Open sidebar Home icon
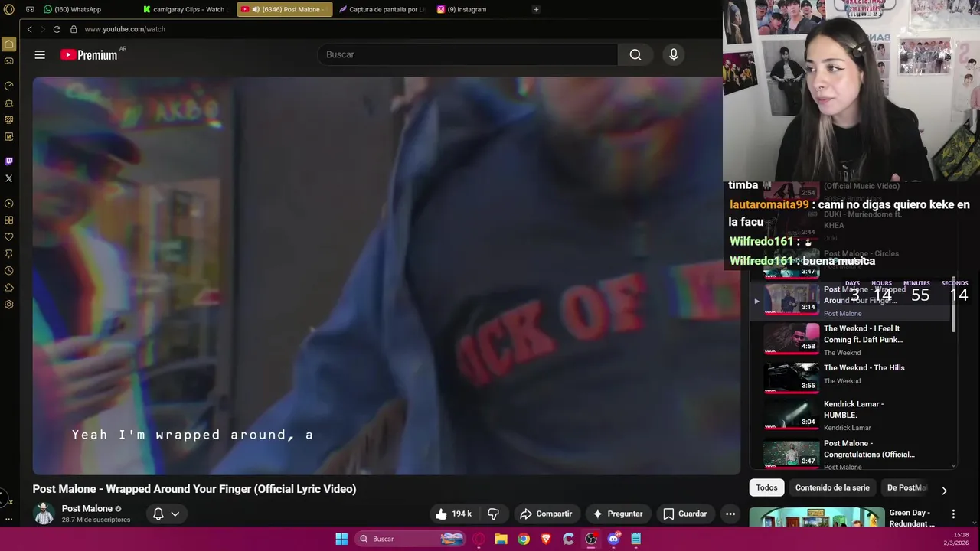Viewport: 980px width, 551px height. point(9,44)
